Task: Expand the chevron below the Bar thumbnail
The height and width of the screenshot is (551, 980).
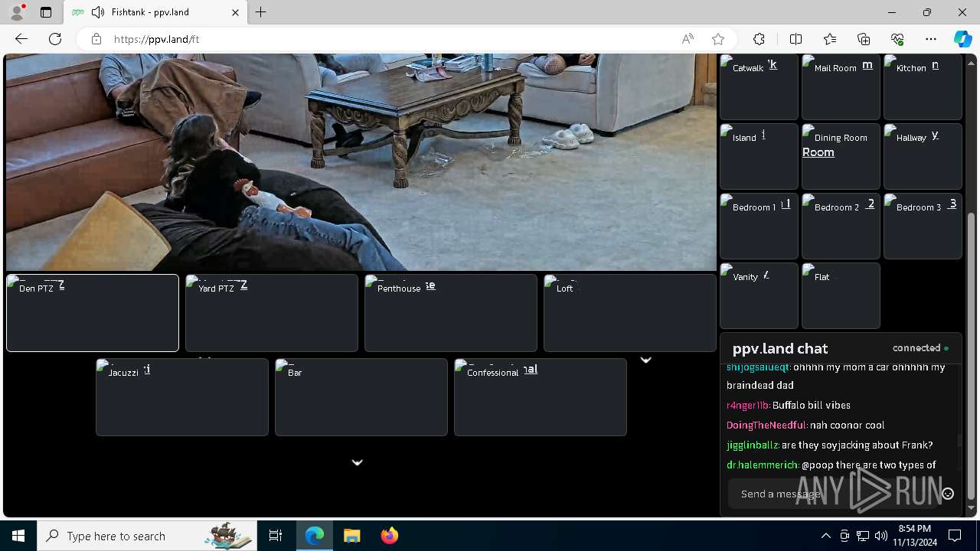Action: click(x=357, y=462)
